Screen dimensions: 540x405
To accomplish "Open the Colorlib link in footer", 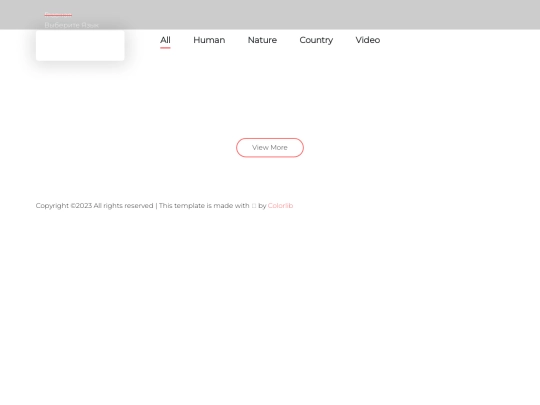I will point(280,206).
